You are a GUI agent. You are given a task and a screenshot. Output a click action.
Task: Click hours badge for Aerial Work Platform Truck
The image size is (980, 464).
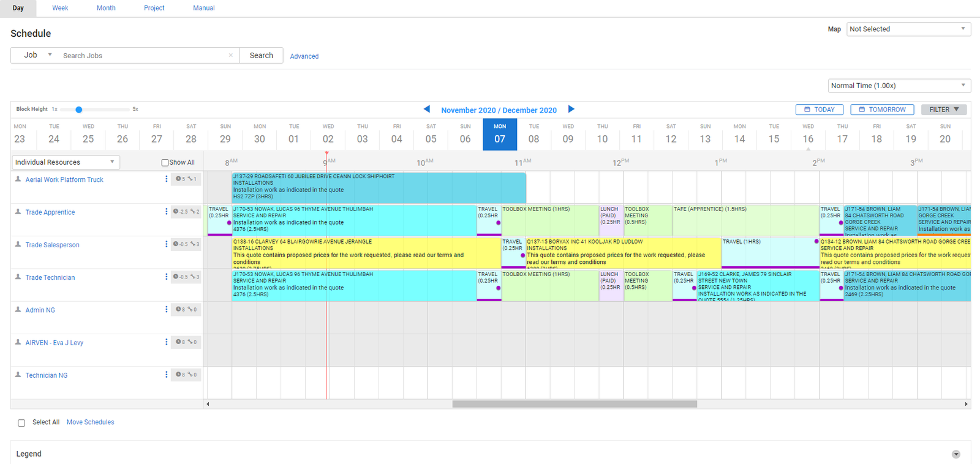click(186, 179)
